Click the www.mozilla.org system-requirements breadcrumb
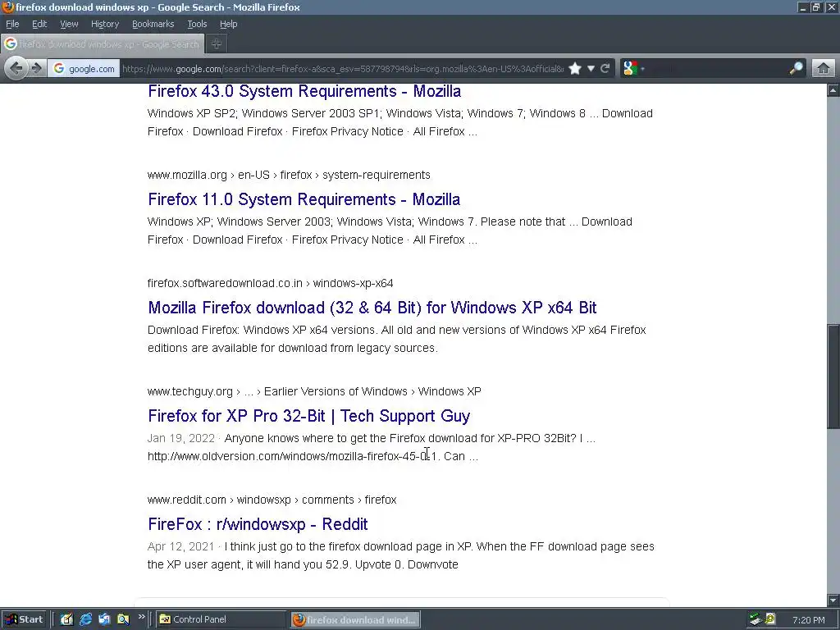The height and width of the screenshot is (630, 840). click(x=289, y=176)
